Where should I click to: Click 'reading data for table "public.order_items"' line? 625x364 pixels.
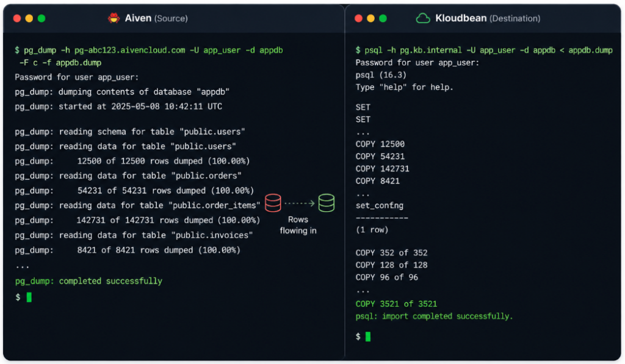[x=137, y=205]
